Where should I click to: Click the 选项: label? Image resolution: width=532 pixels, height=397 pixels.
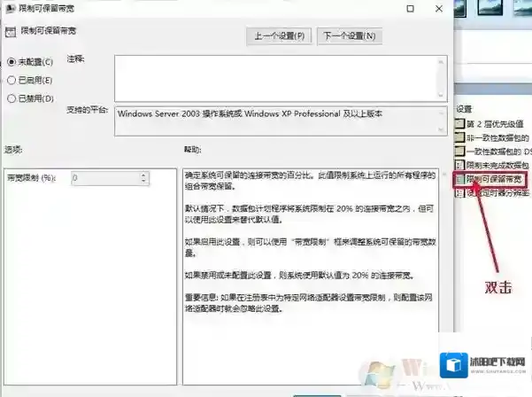point(13,150)
